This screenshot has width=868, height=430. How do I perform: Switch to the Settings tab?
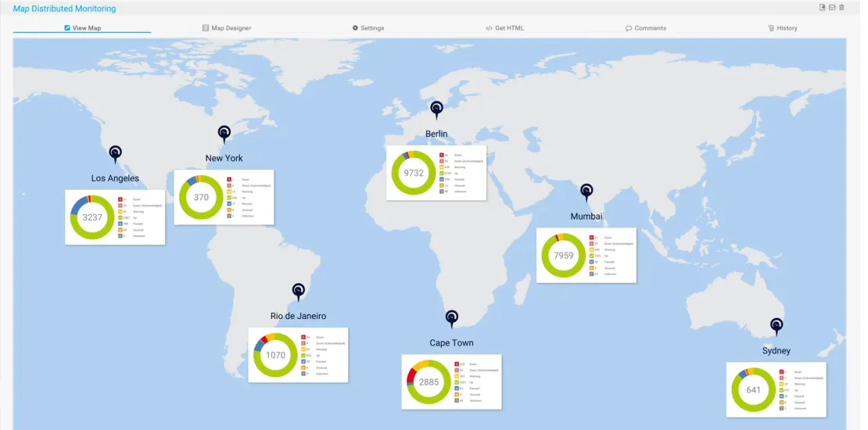click(x=368, y=28)
